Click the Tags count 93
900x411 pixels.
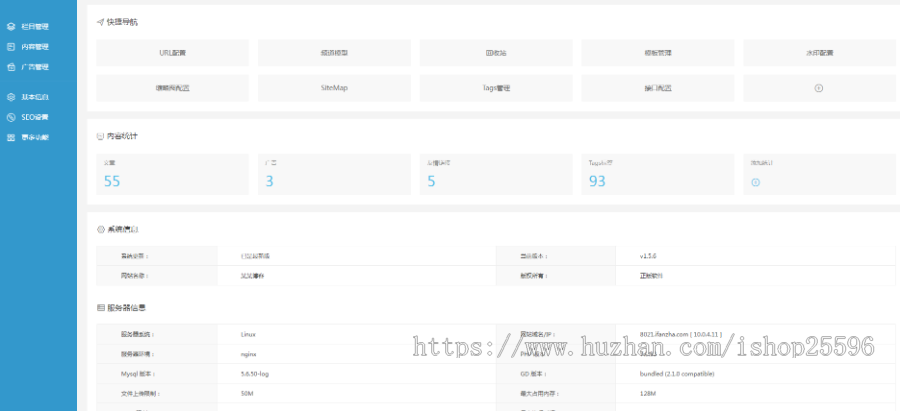[597, 181]
